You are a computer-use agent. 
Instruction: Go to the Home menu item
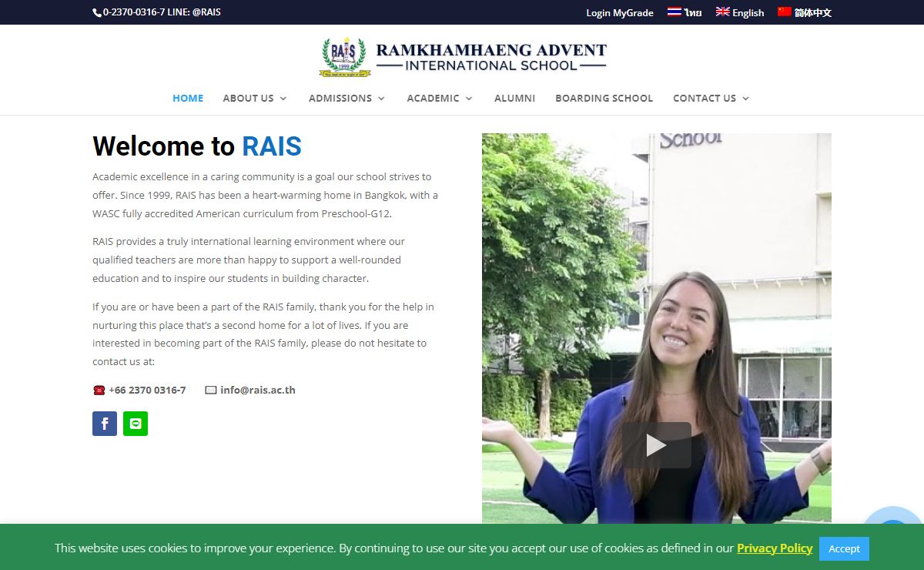[x=188, y=98]
